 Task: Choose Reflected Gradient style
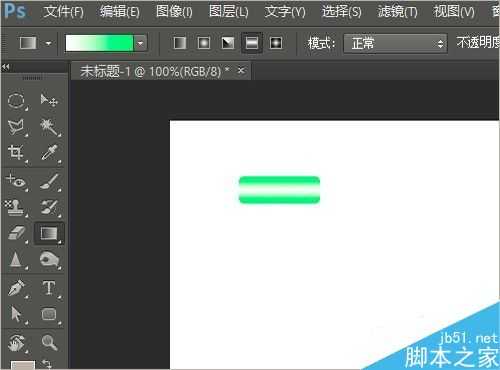tap(252, 43)
